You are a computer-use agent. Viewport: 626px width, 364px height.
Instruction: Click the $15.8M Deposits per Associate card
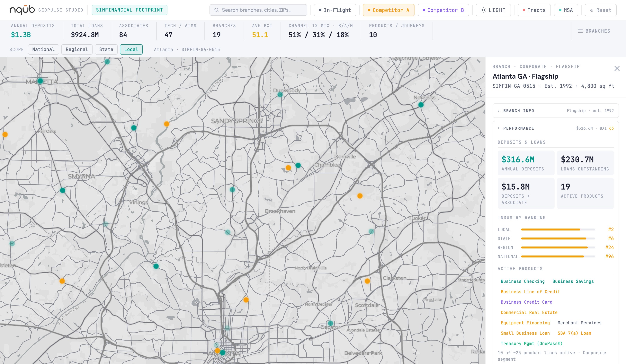coord(526,193)
